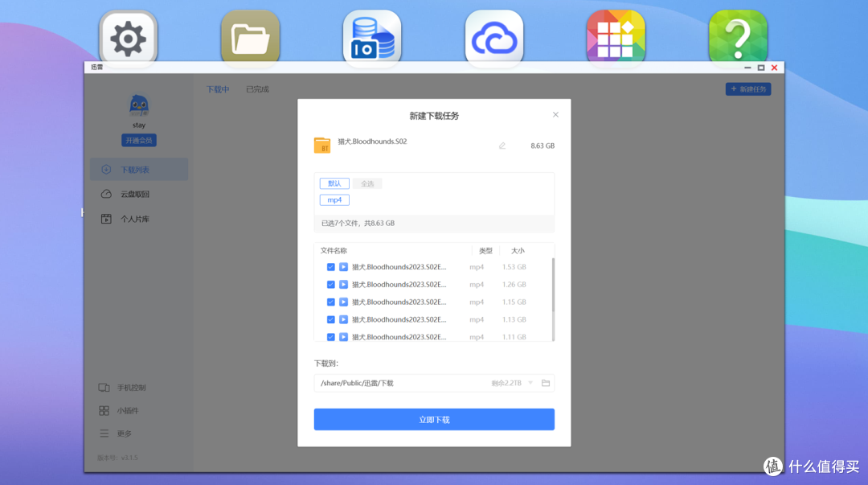Click the Xunlei bird avatar

tap(139, 105)
